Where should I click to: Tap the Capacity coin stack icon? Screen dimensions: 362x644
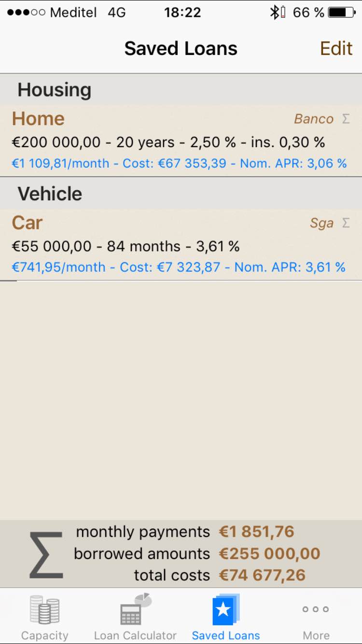tap(44, 609)
